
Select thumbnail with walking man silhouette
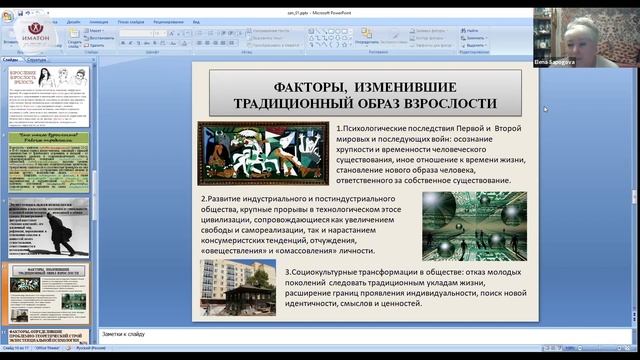pos(49,228)
